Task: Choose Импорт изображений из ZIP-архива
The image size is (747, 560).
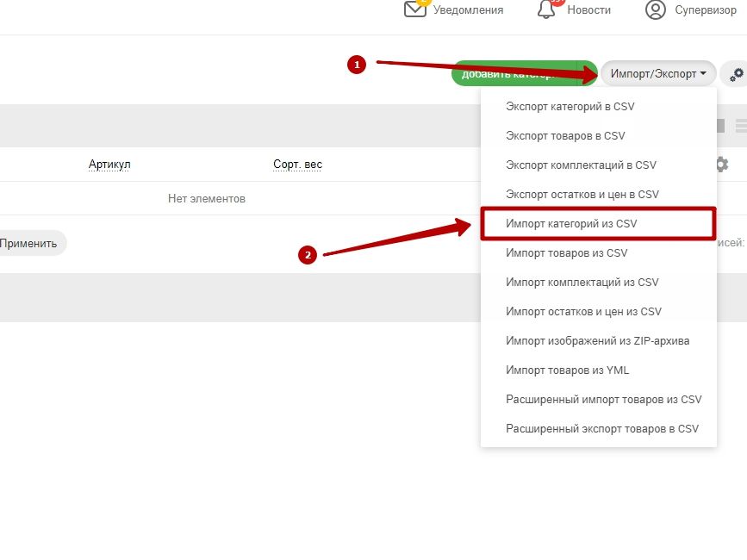Action: point(598,341)
